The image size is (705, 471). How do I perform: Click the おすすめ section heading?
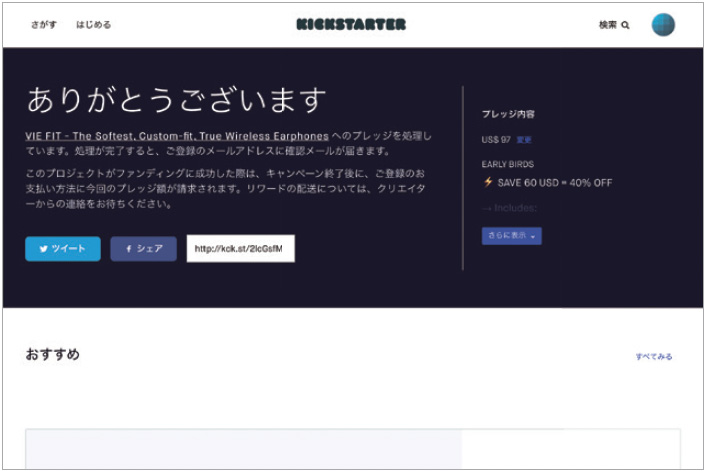pyautogui.click(x=53, y=354)
